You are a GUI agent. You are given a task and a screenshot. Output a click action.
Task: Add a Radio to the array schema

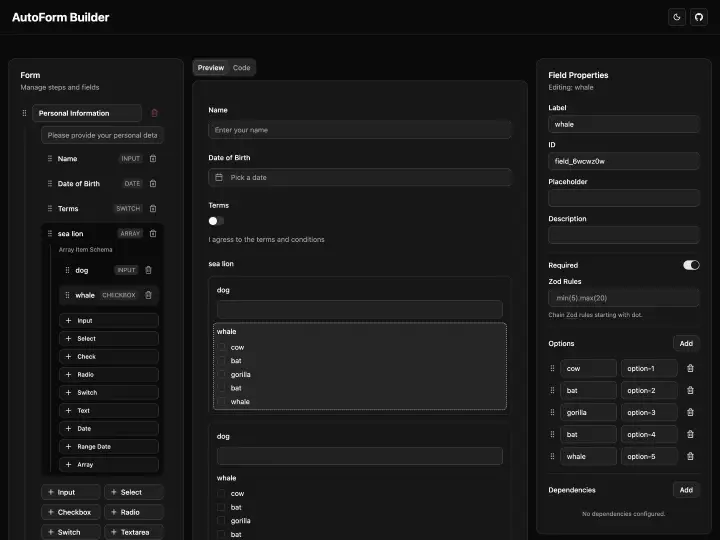109,375
